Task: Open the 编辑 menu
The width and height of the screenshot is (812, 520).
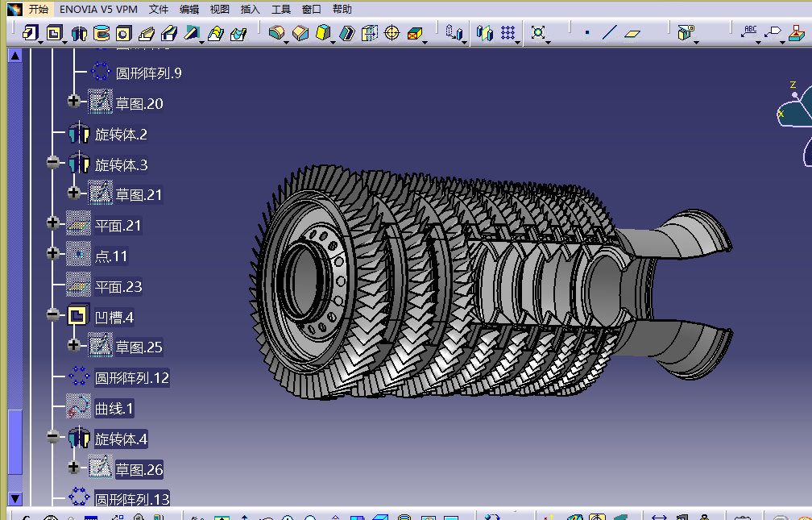Action: (x=189, y=9)
